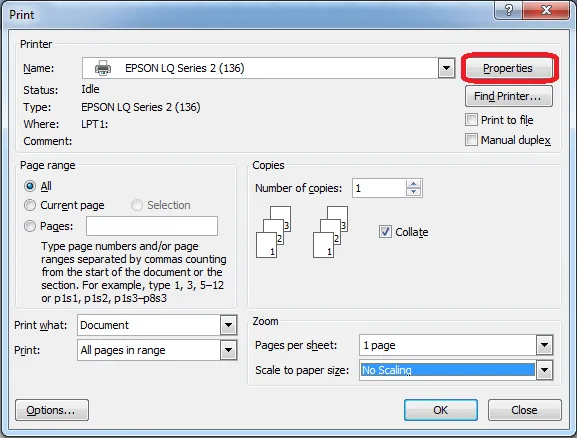This screenshot has height=438, width=577.
Task: Open the Options button
Action: pos(52,410)
